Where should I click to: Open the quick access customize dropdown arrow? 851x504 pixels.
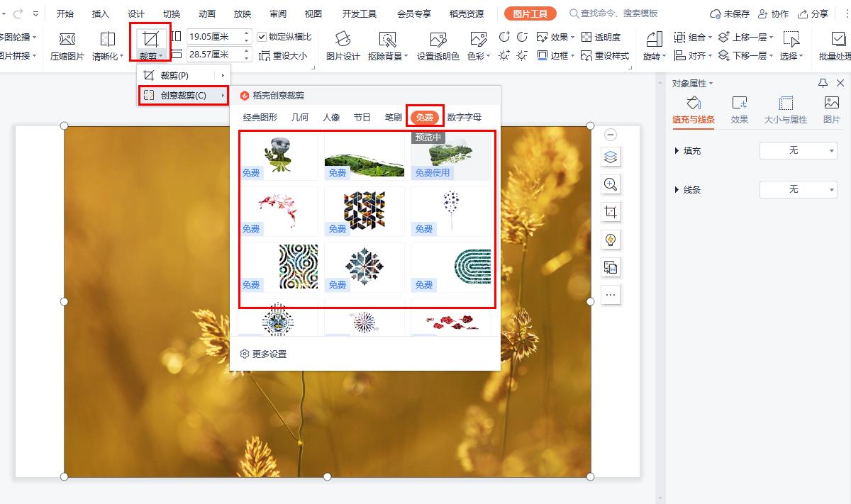point(36,13)
